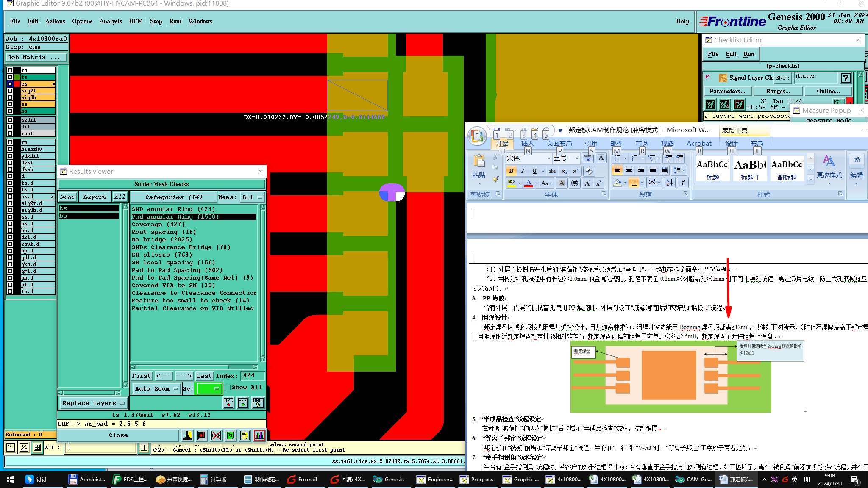
Task: Click the Word clear formatting eraser icon
Action: point(589,171)
